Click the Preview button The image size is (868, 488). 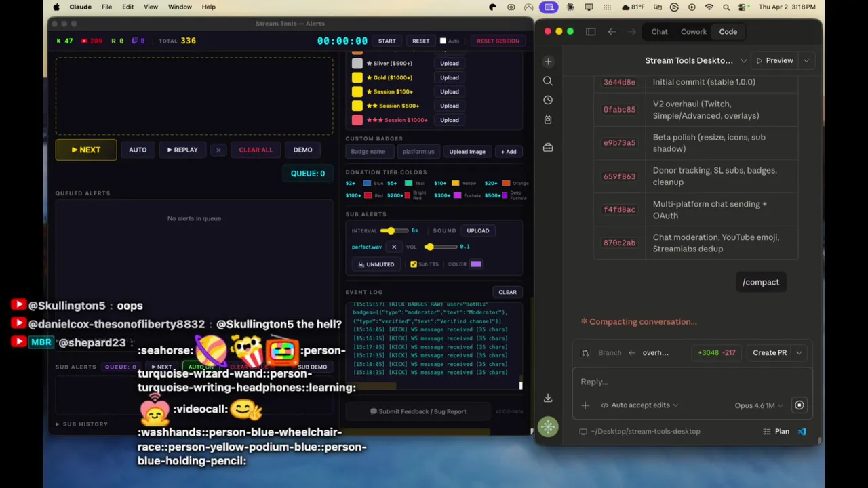pyautogui.click(x=774, y=61)
